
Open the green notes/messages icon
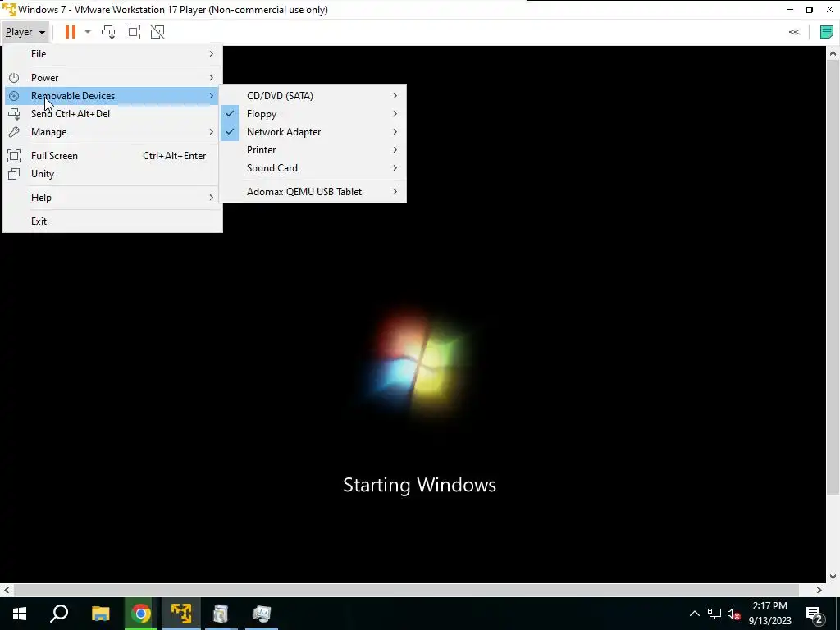827,32
